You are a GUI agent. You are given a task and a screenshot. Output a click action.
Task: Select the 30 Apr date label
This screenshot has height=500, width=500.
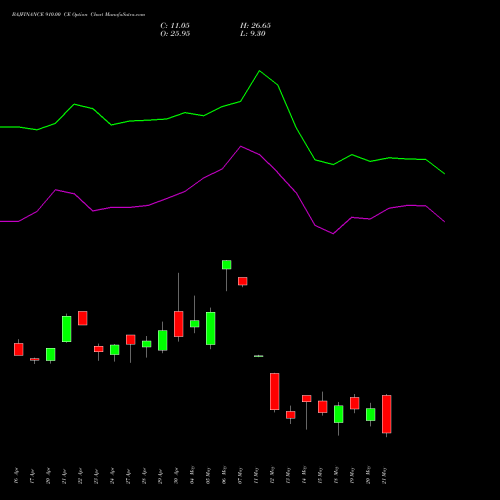pyautogui.click(x=176, y=476)
